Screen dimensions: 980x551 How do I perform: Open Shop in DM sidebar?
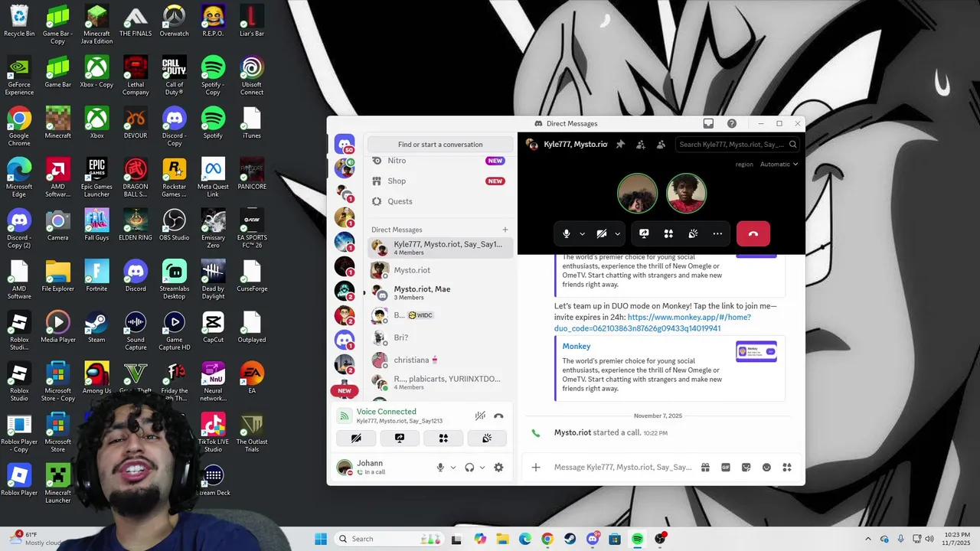click(x=440, y=181)
